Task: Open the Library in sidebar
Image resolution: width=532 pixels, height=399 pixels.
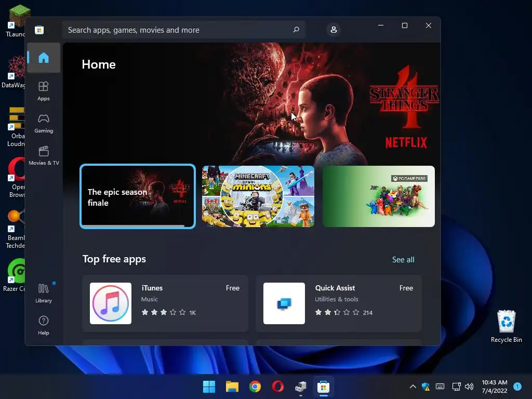Action: pyautogui.click(x=44, y=293)
